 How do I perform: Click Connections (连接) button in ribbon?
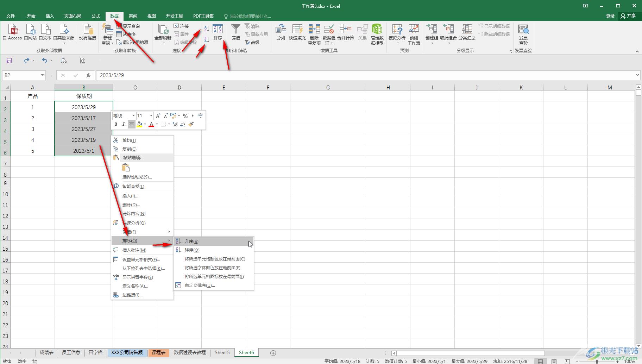click(181, 26)
